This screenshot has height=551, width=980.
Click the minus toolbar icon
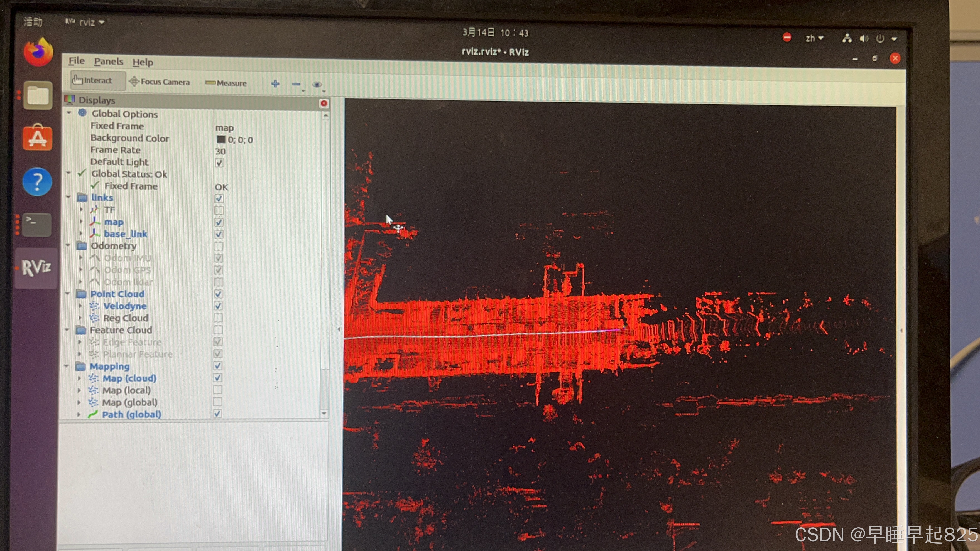point(296,84)
